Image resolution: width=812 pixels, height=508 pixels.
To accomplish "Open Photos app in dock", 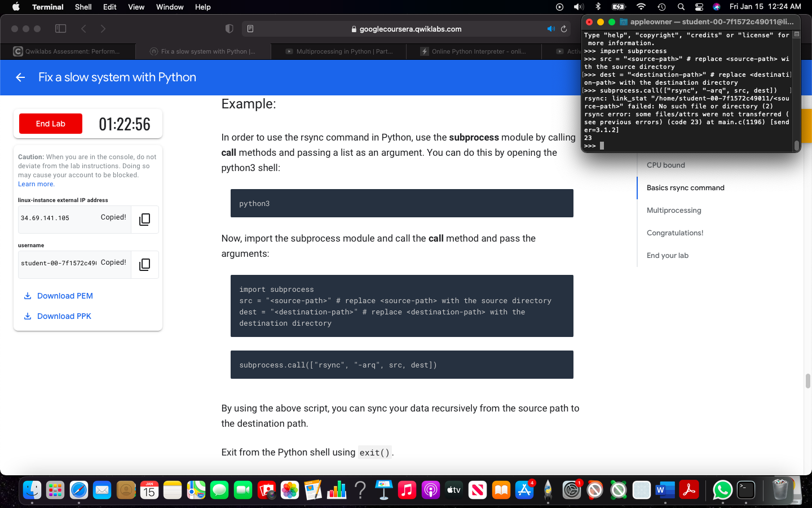I will (x=290, y=490).
